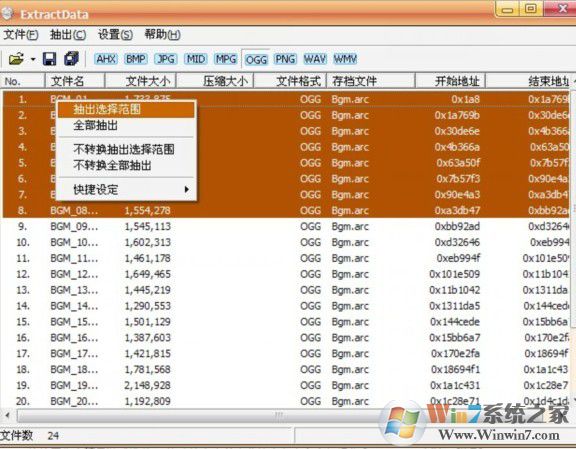Viewport: 576px width, 449px height.
Task: Open the 抽出(C) menu
Action: click(x=68, y=35)
